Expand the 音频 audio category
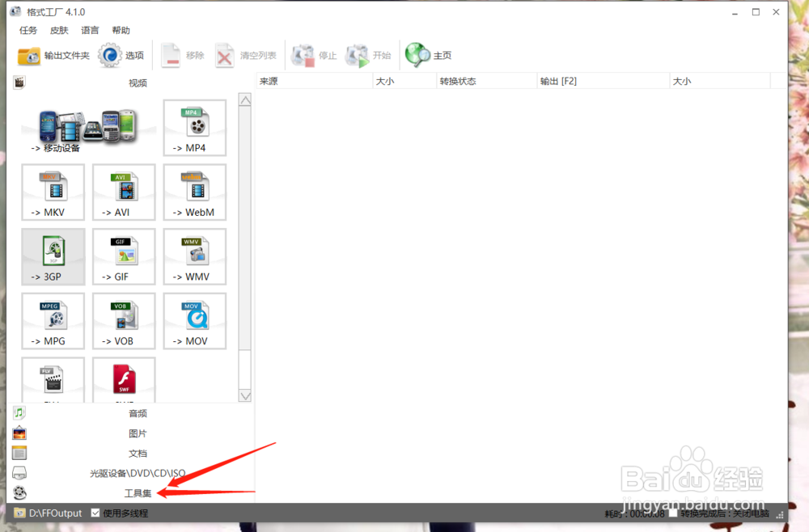The image size is (809, 532). click(x=132, y=413)
